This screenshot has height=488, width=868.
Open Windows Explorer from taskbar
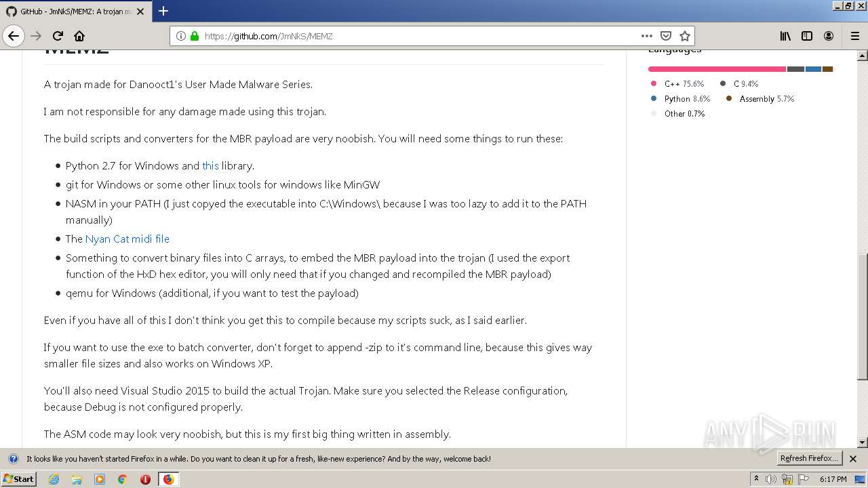pos(77,479)
